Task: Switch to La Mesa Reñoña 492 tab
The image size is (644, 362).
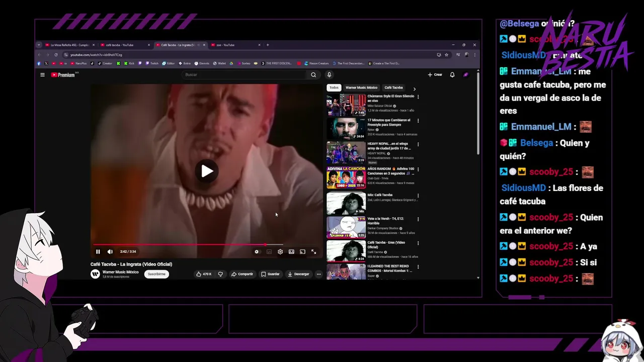Action: (69, 45)
